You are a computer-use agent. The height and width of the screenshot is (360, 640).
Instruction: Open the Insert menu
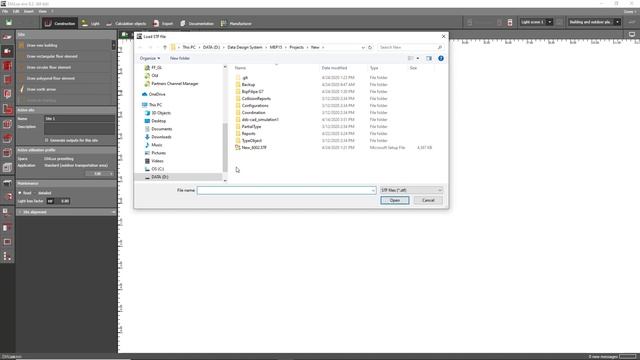(29, 11)
